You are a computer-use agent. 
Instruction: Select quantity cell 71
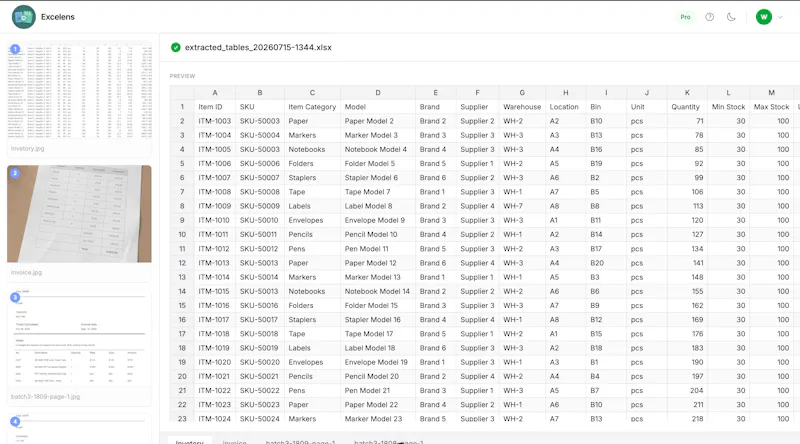[x=687, y=121]
